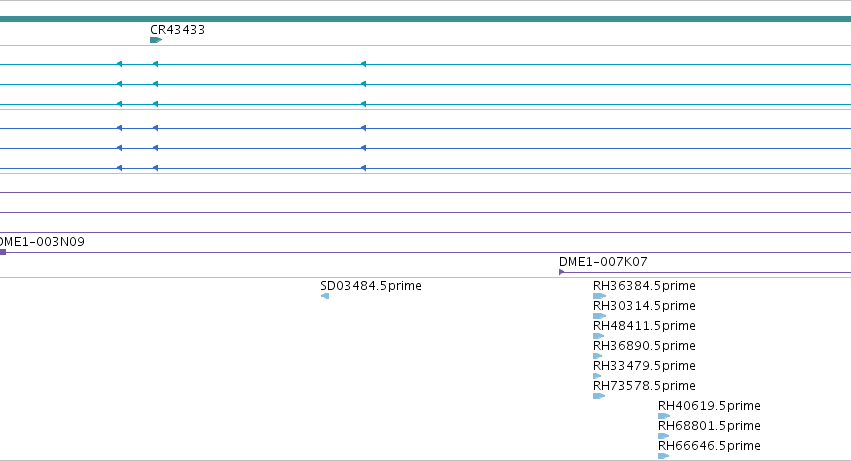Screen dimensions: 851x461
Task: Click the RH73578.5prime label
Action: click(x=644, y=386)
